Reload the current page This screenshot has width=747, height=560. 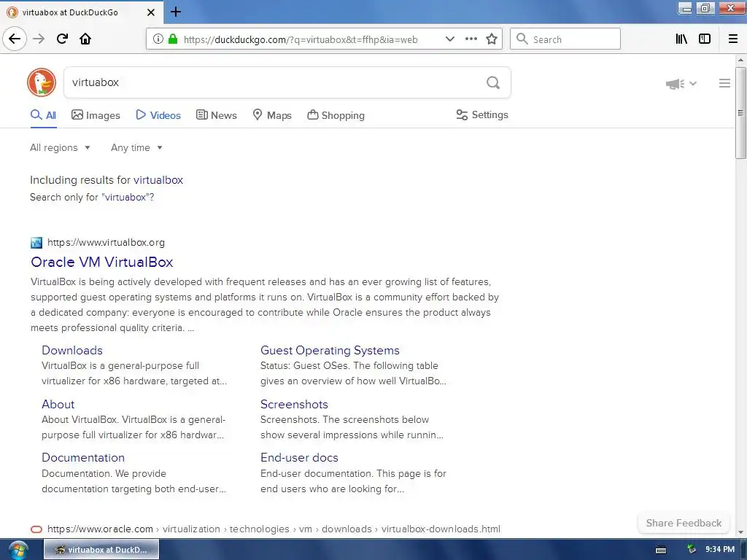coord(62,39)
